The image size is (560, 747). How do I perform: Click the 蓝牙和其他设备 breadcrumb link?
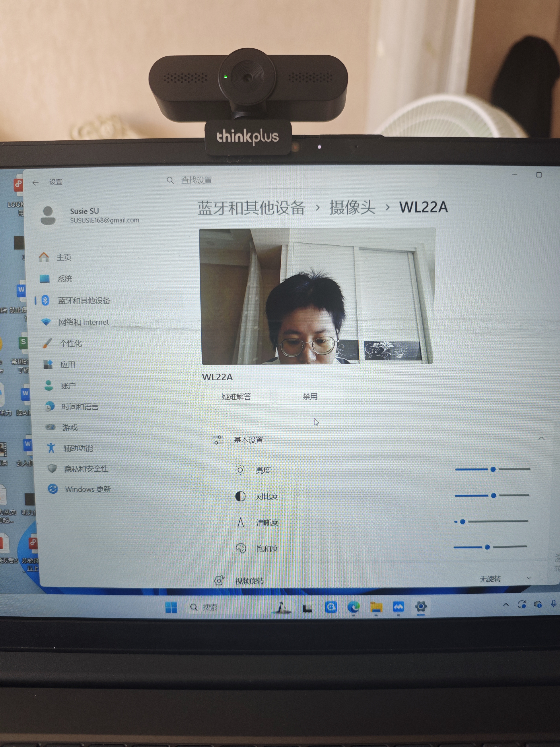(251, 208)
